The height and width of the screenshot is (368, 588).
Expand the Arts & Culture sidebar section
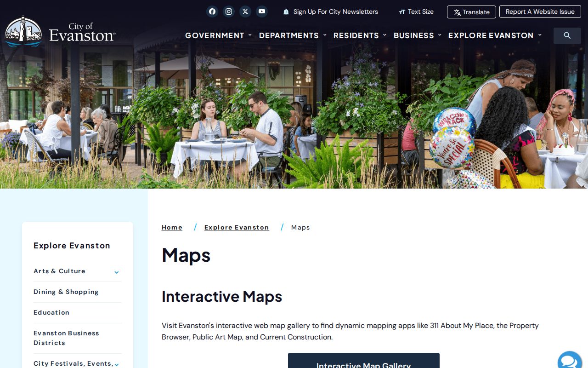(x=117, y=272)
